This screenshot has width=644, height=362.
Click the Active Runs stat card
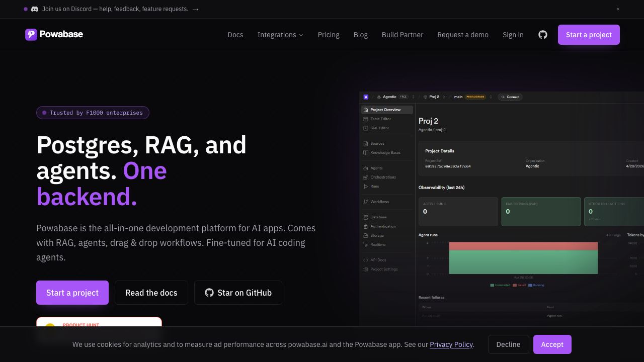[458, 211]
